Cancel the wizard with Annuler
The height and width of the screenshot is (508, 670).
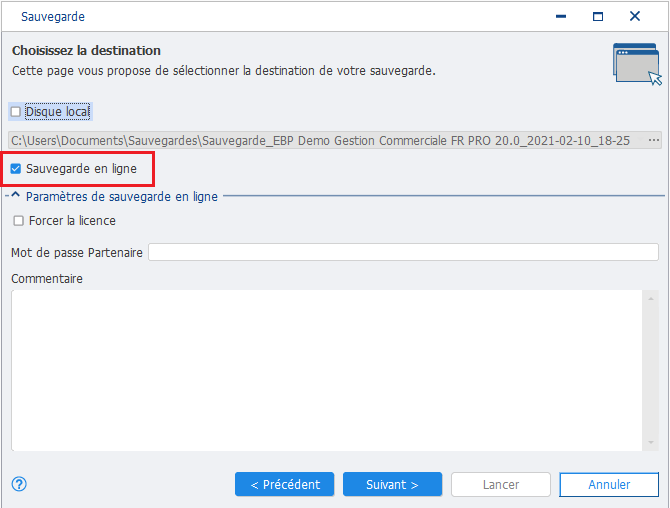(x=609, y=484)
